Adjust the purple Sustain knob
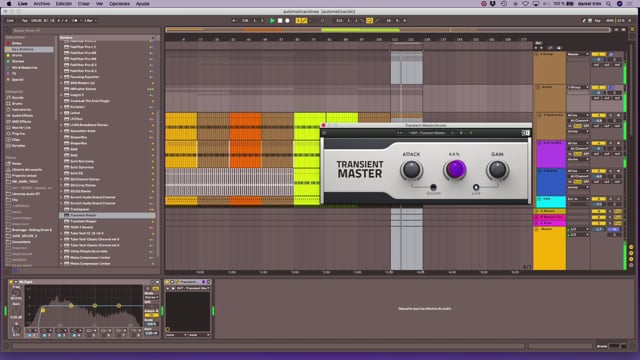This screenshot has width=640, height=360. pyautogui.click(x=455, y=169)
